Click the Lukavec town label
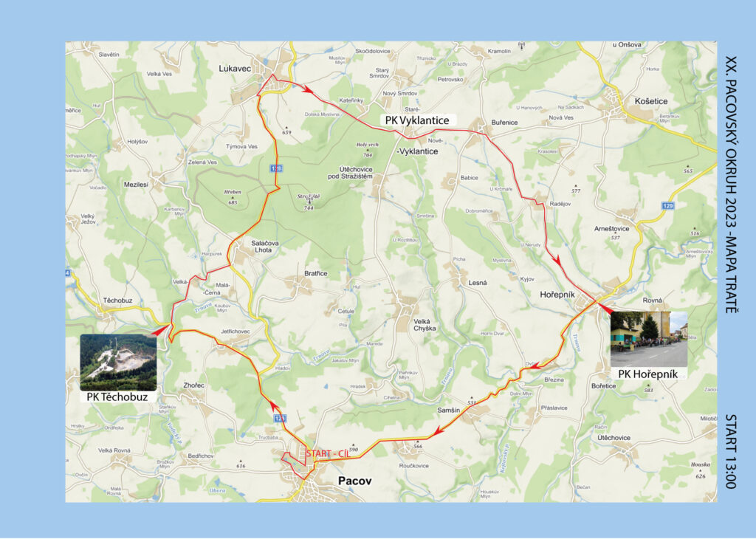Viewport: 756px width, 539px height. pyautogui.click(x=235, y=69)
